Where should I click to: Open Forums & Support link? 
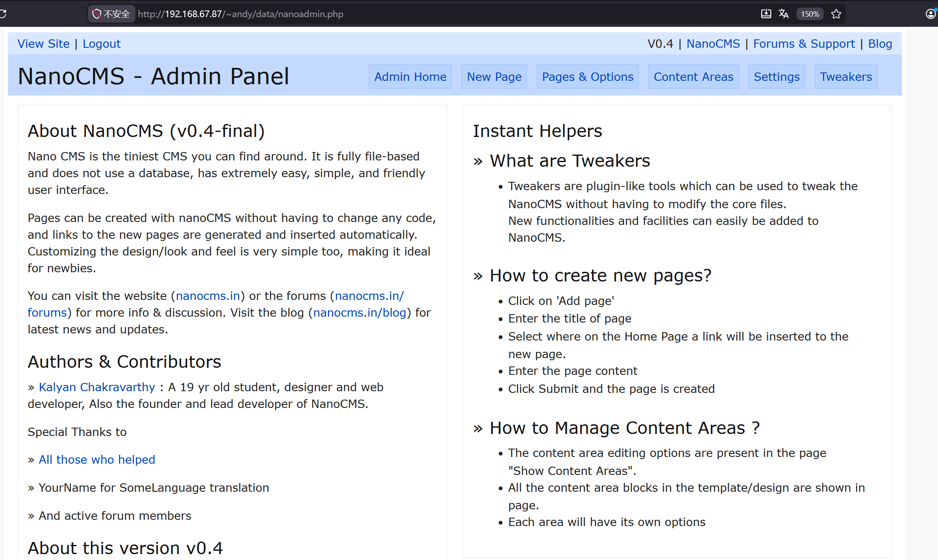804,44
